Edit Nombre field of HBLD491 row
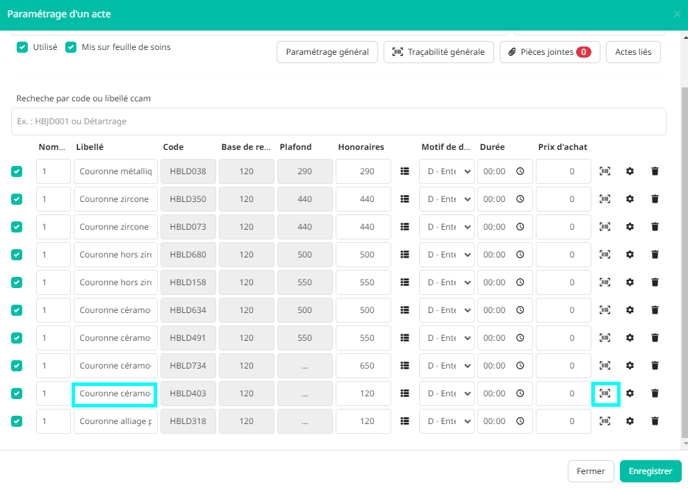Image resolution: width=688 pixels, height=490 pixels. pyautogui.click(x=53, y=338)
